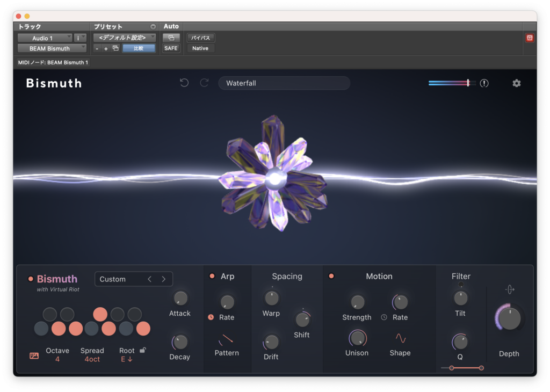Click the Preset header label
The height and width of the screenshot is (392, 550).
pyautogui.click(x=108, y=27)
